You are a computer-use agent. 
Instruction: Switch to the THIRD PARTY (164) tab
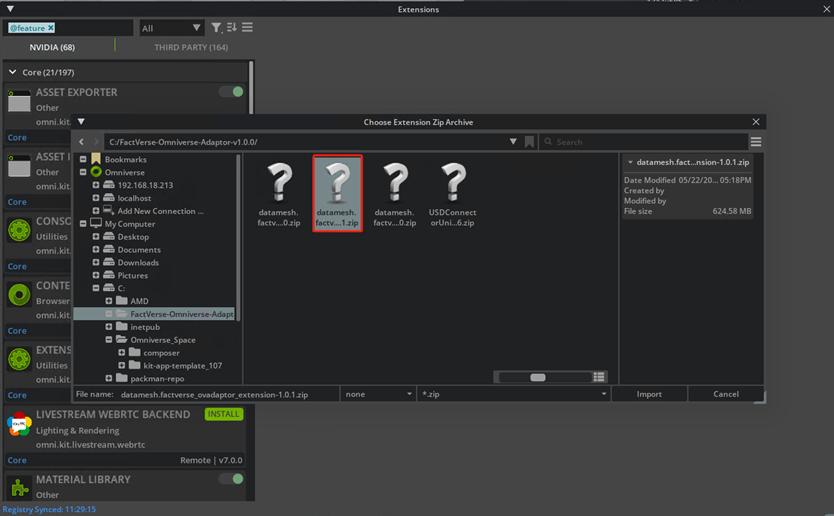coord(191,47)
